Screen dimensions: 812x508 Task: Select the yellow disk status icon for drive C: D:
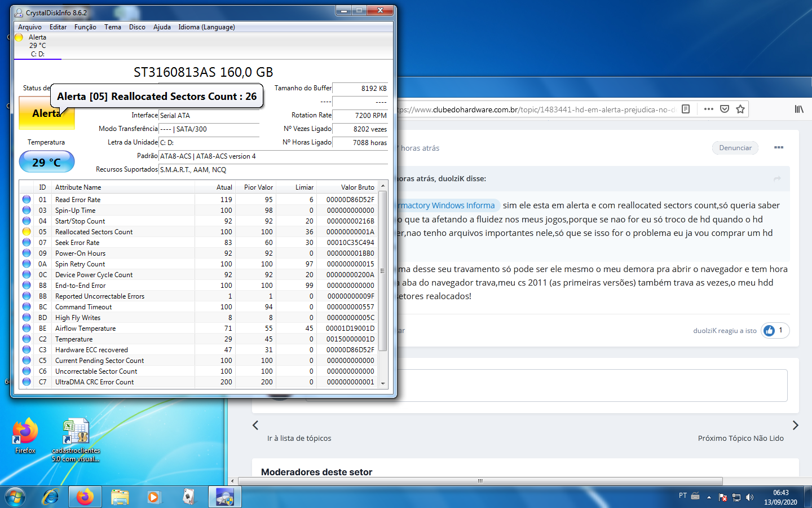[19, 37]
